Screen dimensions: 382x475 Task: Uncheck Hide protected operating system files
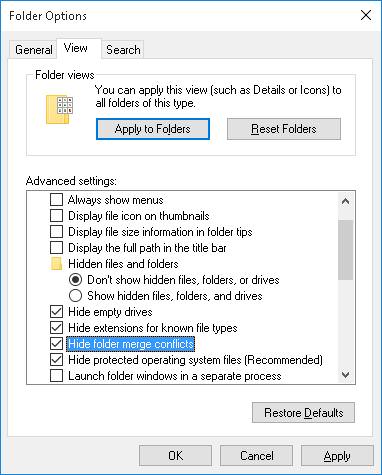[56, 360]
